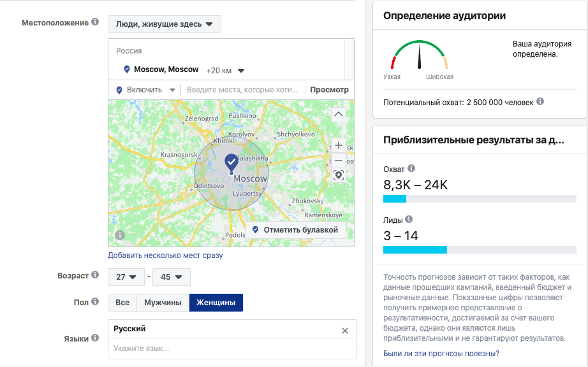Screen dimensions: 588x367
Task: Click Добавить несколько мест сразу link
Action: [x=165, y=255]
